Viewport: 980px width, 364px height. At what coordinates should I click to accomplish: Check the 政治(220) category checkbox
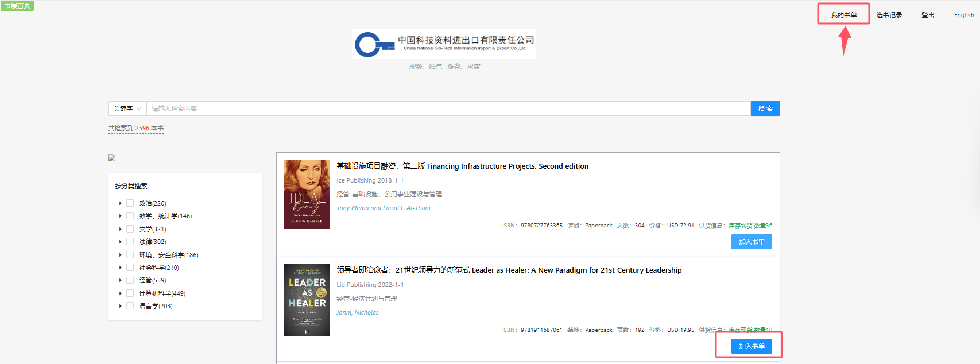(130, 203)
